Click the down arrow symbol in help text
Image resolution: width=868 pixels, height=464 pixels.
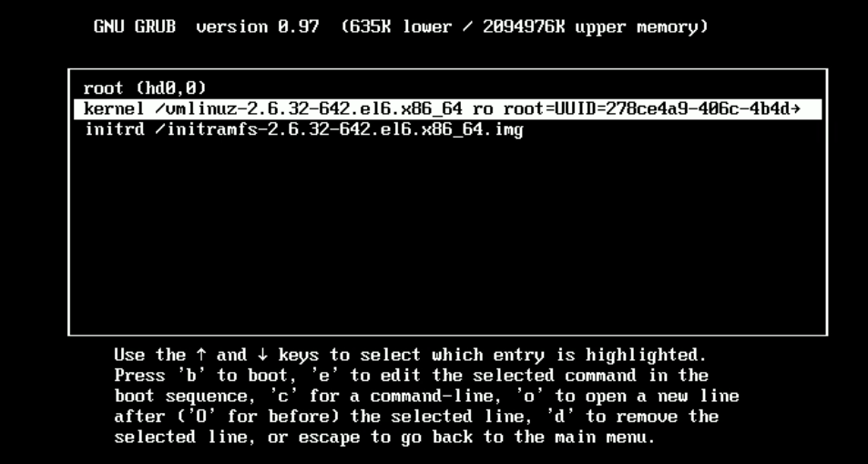pyautogui.click(x=262, y=355)
